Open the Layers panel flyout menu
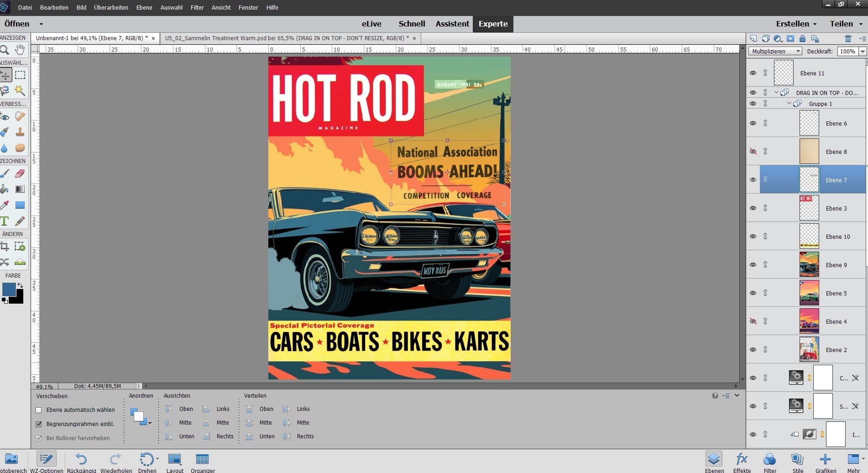 tap(863, 39)
